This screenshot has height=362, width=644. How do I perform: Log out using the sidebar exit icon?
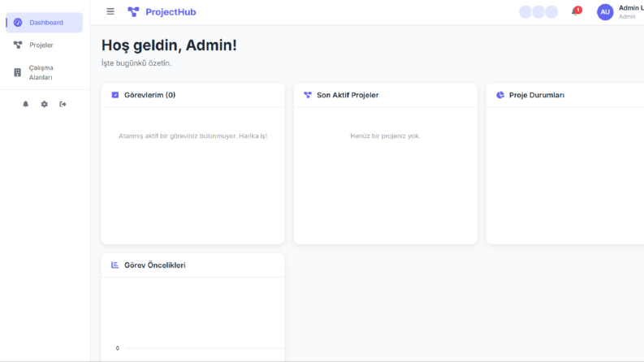pyautogui.click(x=63, y=104)
